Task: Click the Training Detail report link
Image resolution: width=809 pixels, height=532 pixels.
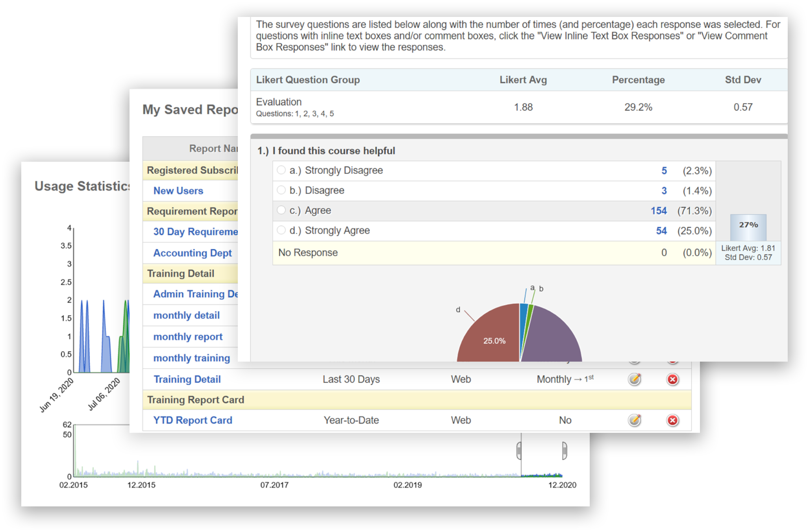Action: coord(187,379)
